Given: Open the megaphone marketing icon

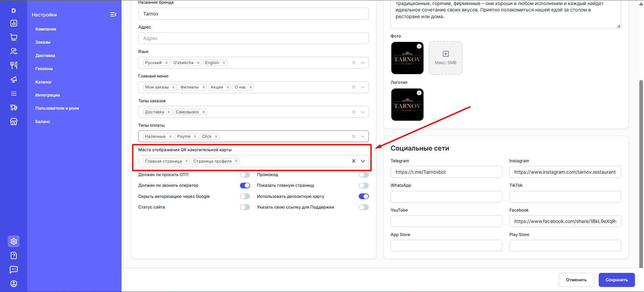Looking at the screenshot, I should (x=14, y=79).
